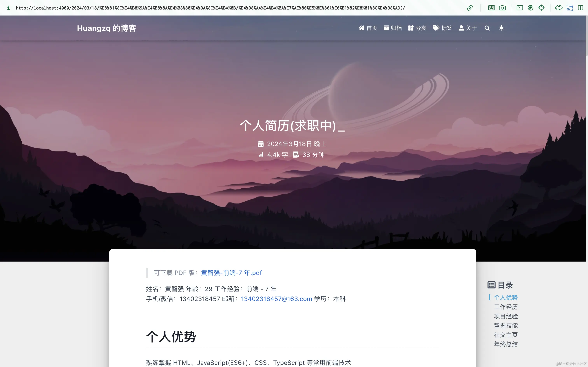Click the search magnifier icon in navbar
588x367 pixels.
[487, 28]
